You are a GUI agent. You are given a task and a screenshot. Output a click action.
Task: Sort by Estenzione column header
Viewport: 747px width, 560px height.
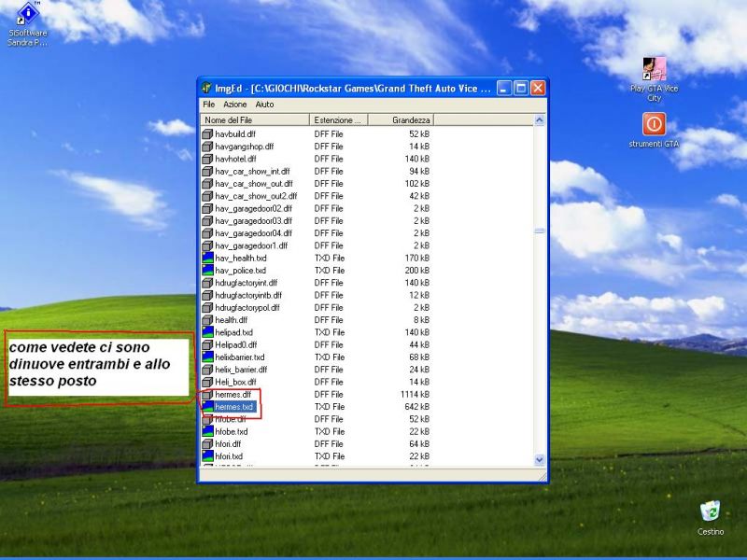(339, 120)
